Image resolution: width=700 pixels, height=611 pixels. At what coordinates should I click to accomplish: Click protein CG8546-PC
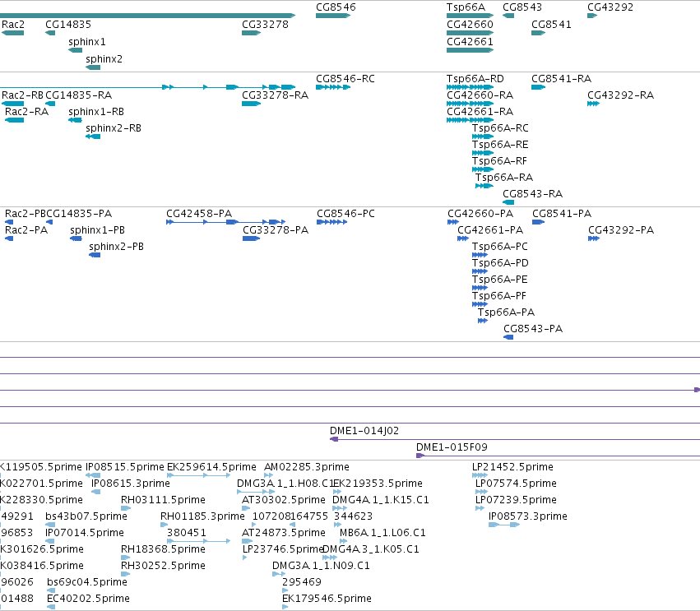coord(346,215)
